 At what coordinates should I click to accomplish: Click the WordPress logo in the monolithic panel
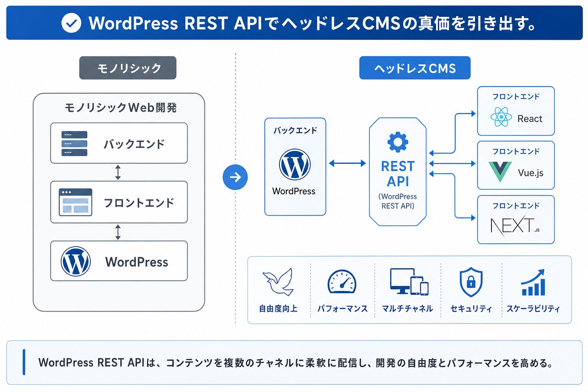[x=76, y=261]
